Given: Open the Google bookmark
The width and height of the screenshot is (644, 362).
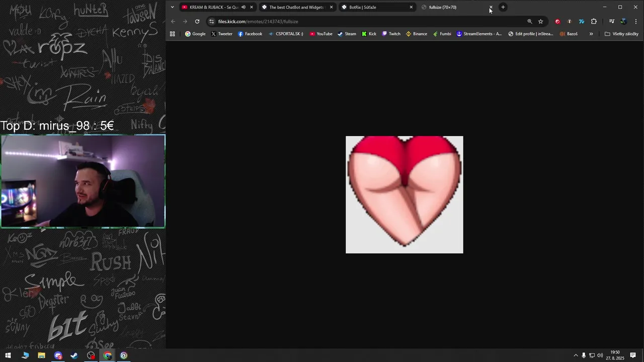Looking at the screenshot, I should [195, 34].
